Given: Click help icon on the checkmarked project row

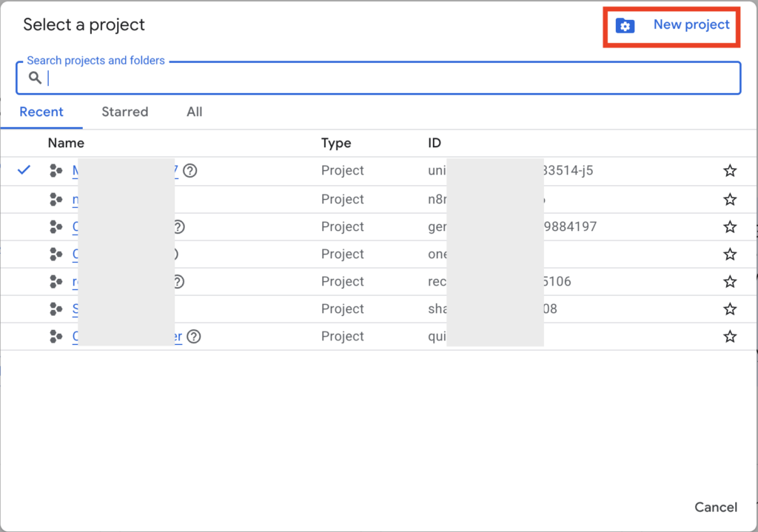Looking at the screenshot, I should (x=190, y=171).
